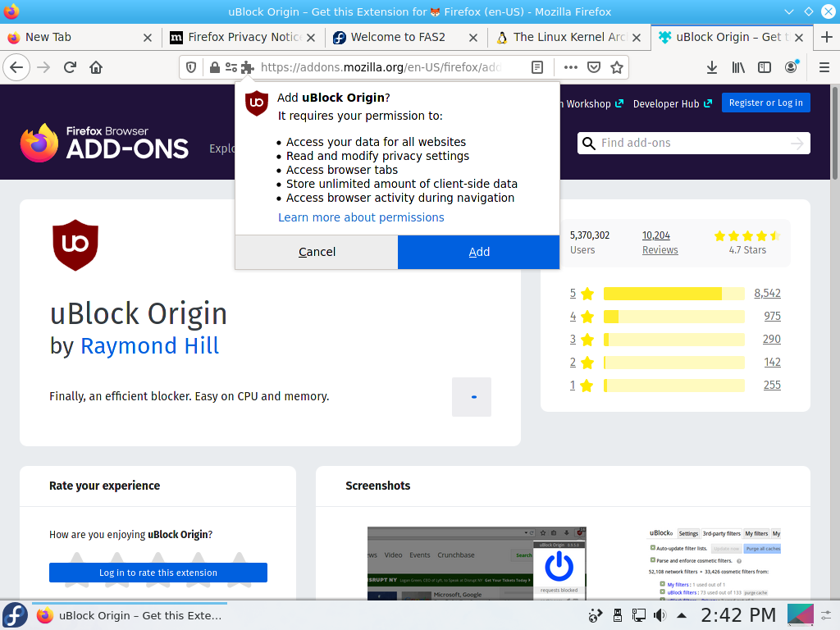
Task: Save page to Pocket
Action: (594, 67)
